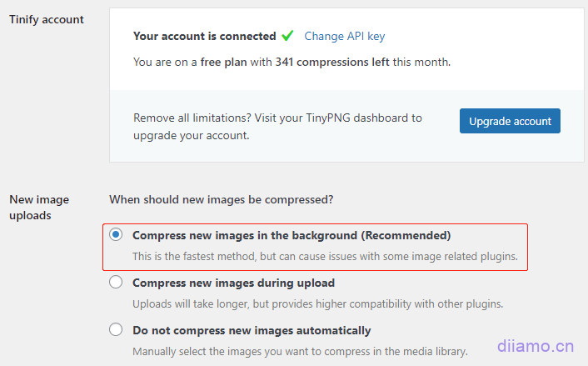
Task: Click the 'Compress new images during upload' label
Action: coord(233,283)
